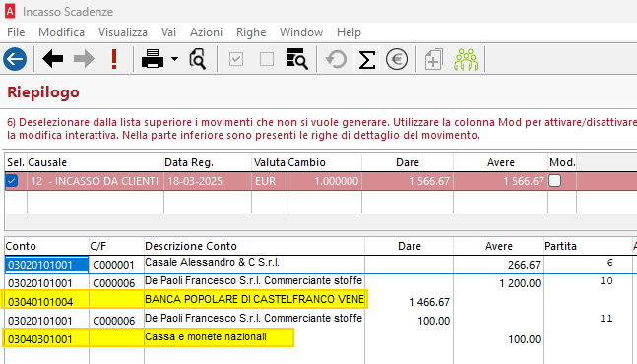Click the printer icon

153,59
